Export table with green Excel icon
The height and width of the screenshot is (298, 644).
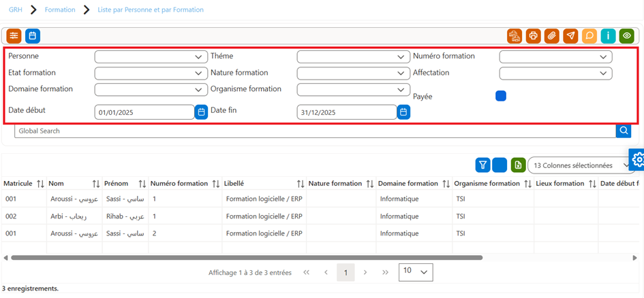pyautogui.click(x=519, y=165)
